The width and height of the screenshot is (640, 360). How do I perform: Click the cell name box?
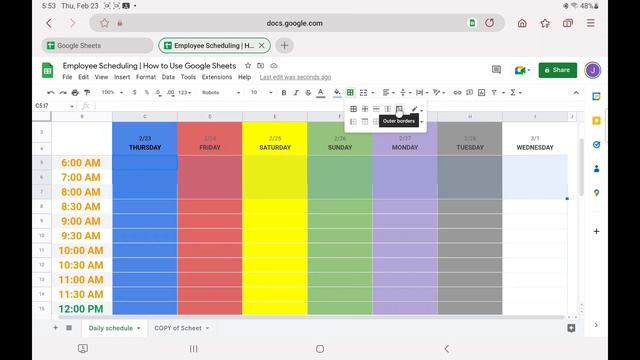pyautogui.click(x=54, y=106)
